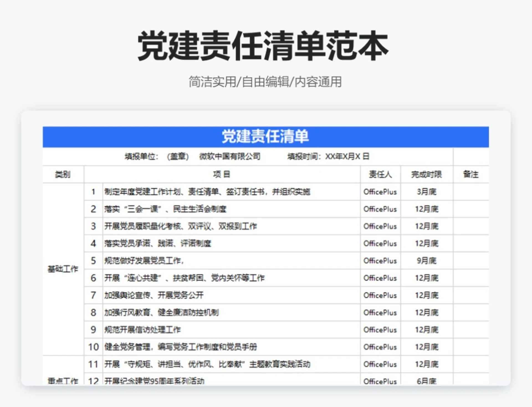The width and height of the screenshot is (532, 407).
Task: Select row 1 about 年度党建工作计划
Action: click(208, 192)
